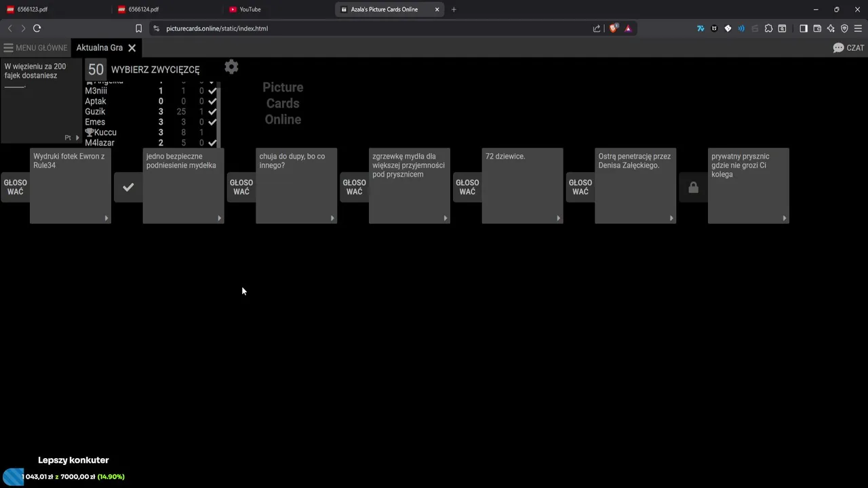
Task: Expand arrow on chuja do dupy card
Action: 332,218
